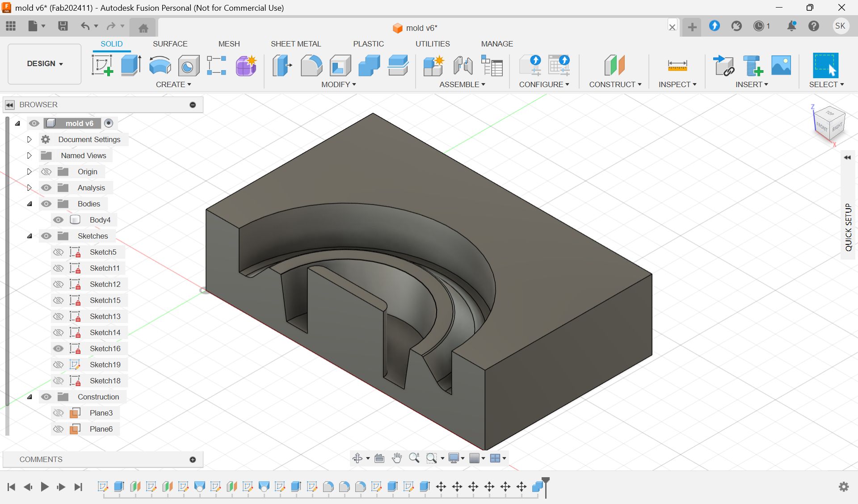Open SK user profile button
This screenshot has width=858, height=504.
pos(840,26)
